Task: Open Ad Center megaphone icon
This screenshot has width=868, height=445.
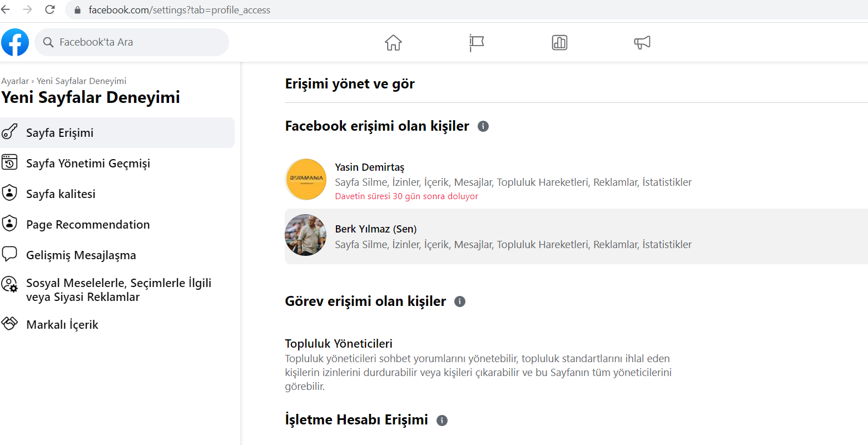Action: [x=642, y=42]
